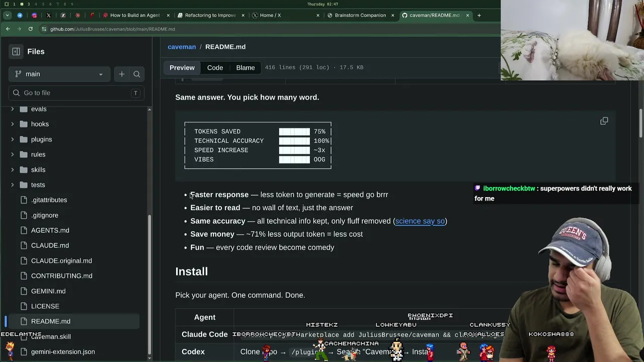The image size is (644, 362).
Task: Open the LICENSE file
Action: click(45, 306)
